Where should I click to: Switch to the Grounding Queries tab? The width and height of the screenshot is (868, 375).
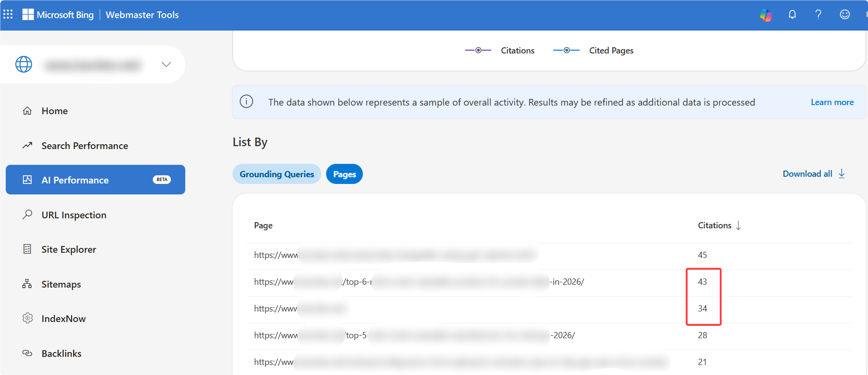pos(277,174)
